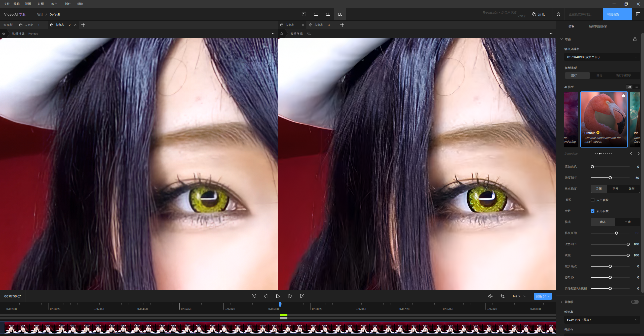Screen dimensions: 644x336
Task: Click the lock icon in 增强 section
Action: coord(635,39)
